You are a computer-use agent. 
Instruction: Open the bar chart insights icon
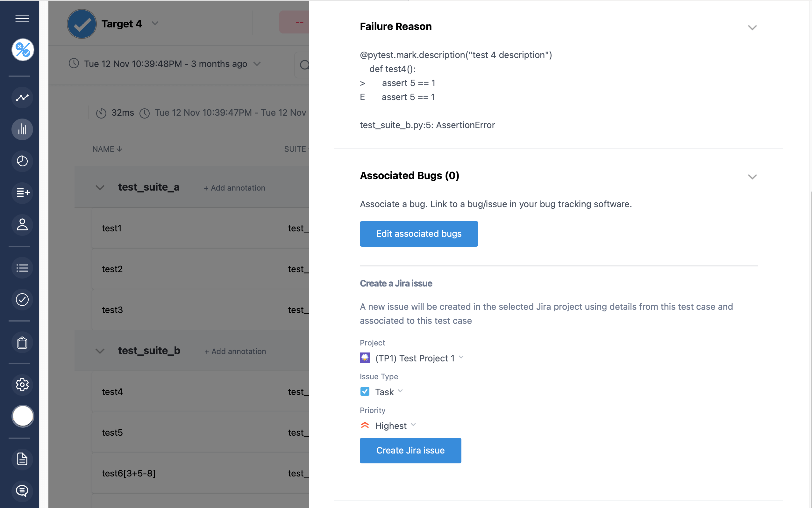pyautogui.click(x=22, y=129)
